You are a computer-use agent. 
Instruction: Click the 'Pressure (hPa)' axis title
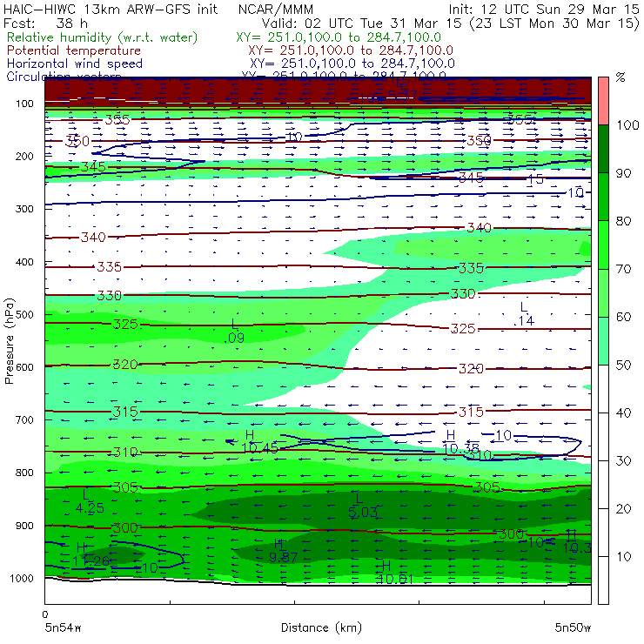[x=9, y=341]
